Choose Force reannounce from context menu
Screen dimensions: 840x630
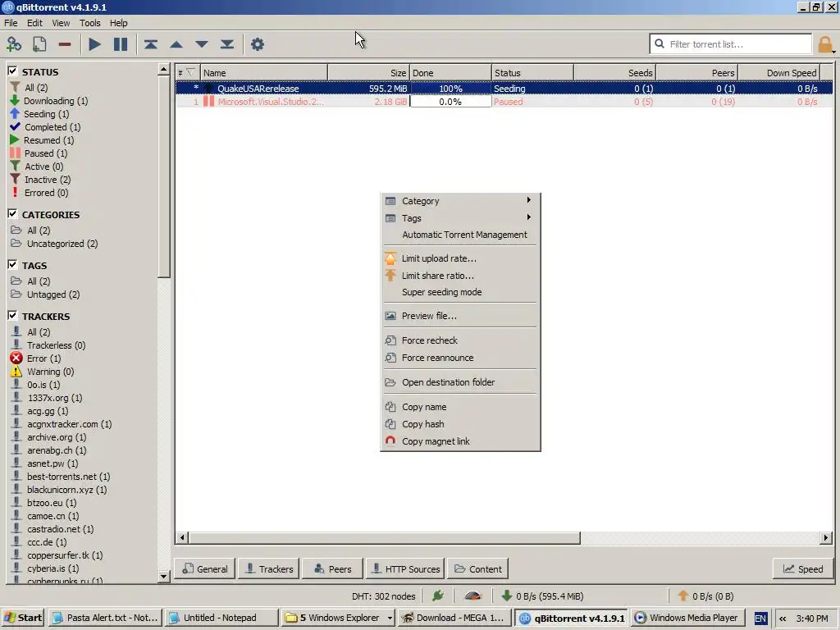460,358
